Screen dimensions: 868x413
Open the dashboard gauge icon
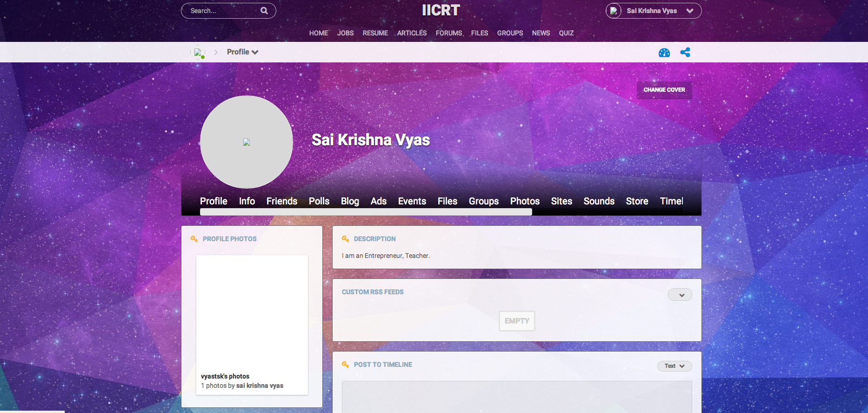click(664, 53)
